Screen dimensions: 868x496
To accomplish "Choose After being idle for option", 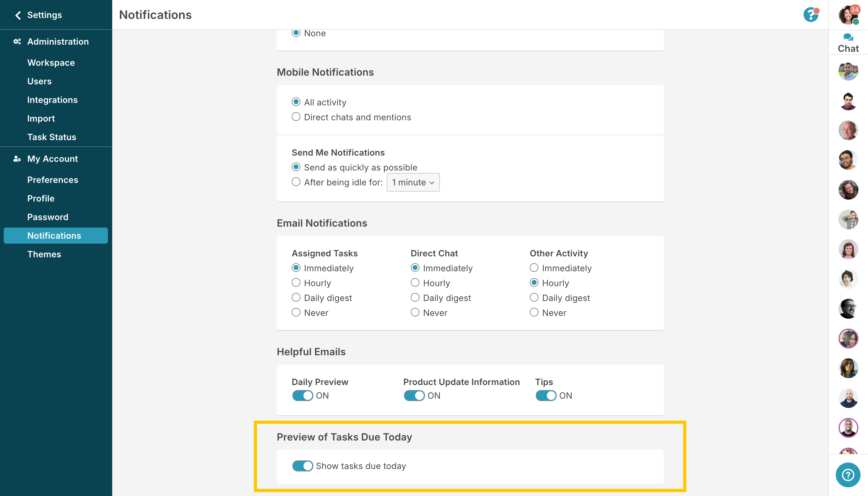I will click(x=296, y=182).
